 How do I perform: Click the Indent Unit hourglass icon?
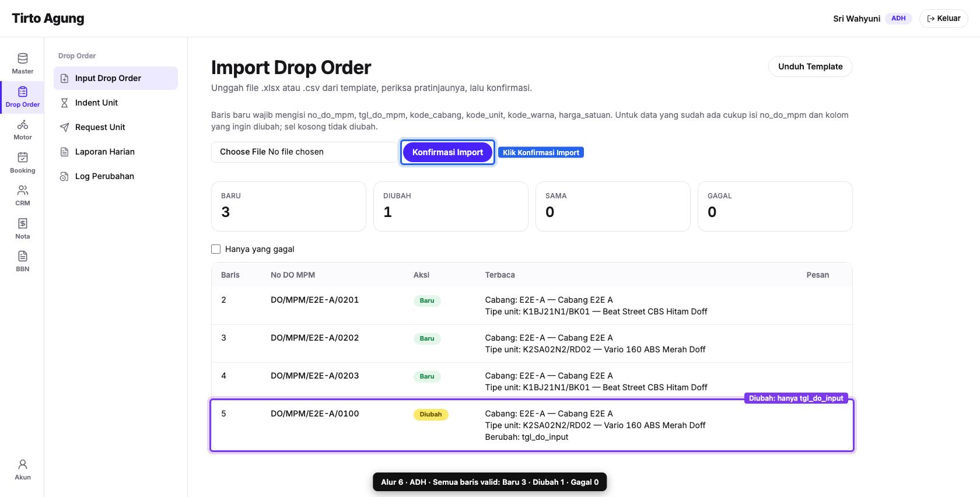tap(65, 103)
